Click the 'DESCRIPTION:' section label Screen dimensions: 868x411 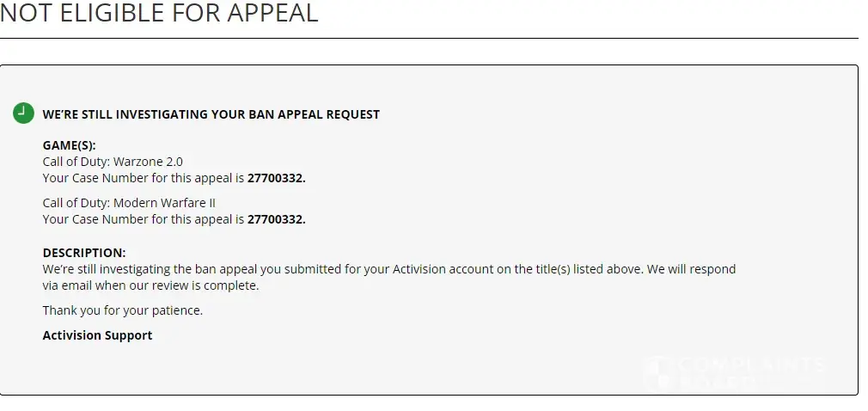[x=84, y=253]
